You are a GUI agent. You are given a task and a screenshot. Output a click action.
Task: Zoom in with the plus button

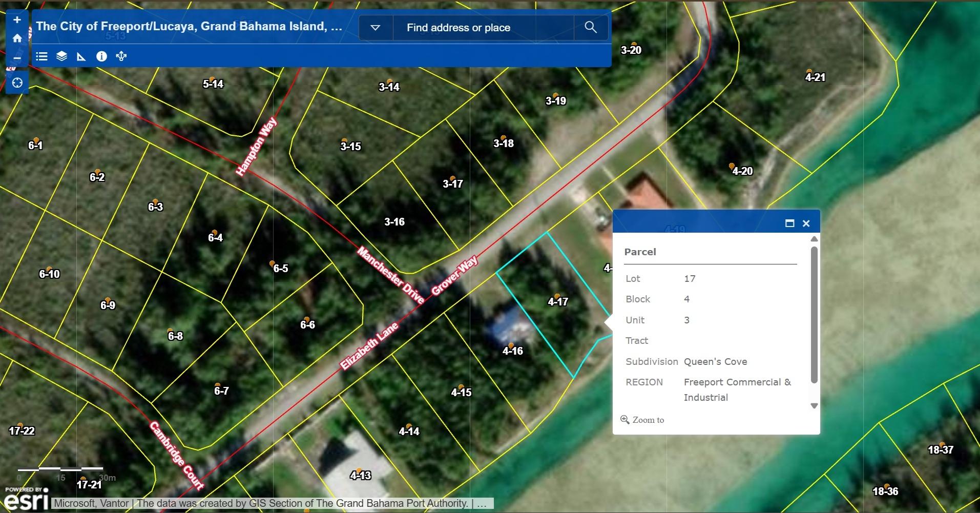(17, 20)
